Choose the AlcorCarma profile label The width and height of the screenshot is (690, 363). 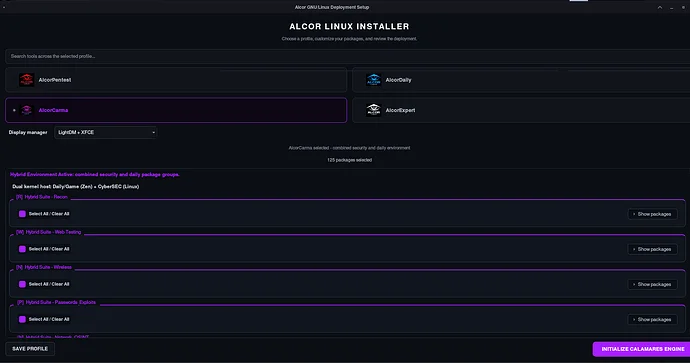point(53,110)
